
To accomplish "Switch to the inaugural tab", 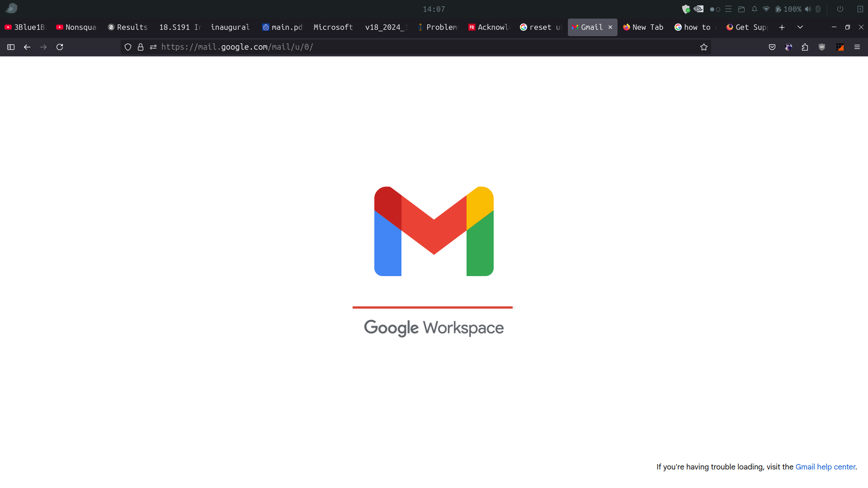I will pos(231,27).
